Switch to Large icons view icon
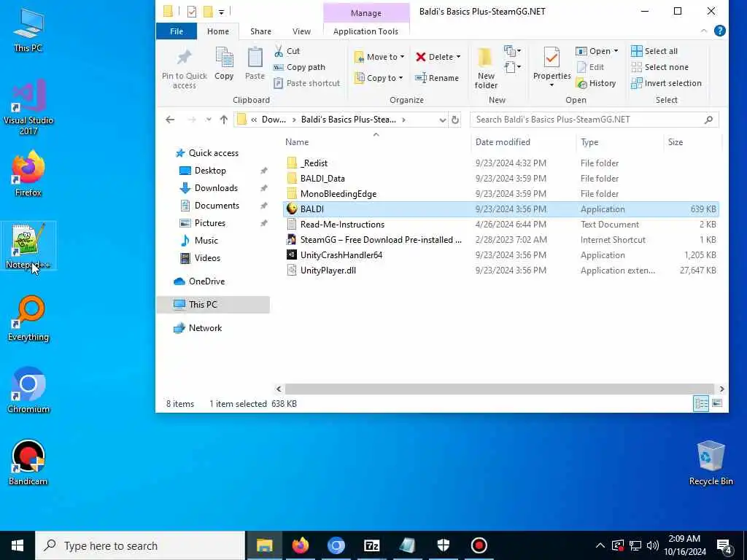747x560 pixels. click(x=717, y=404)
